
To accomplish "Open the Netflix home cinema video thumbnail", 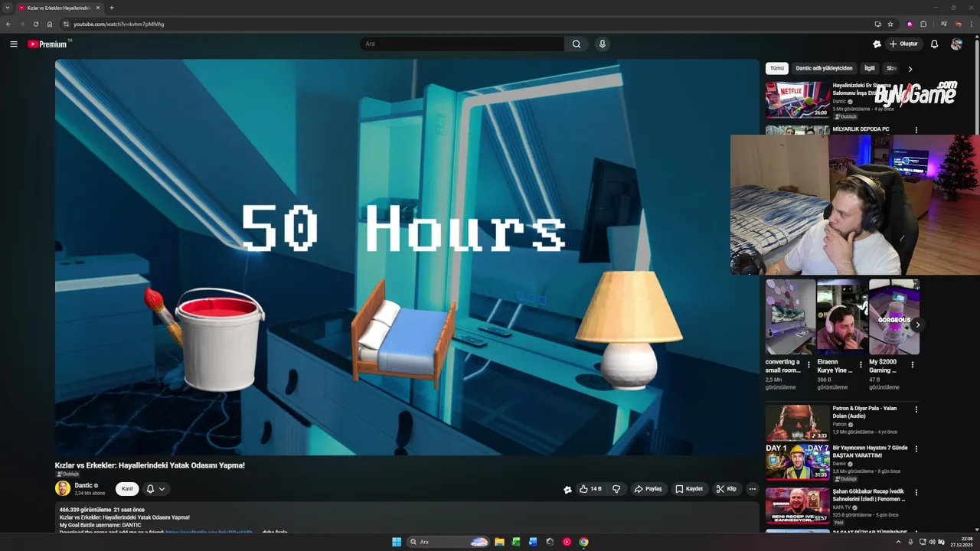I will [x=798, y=99].
